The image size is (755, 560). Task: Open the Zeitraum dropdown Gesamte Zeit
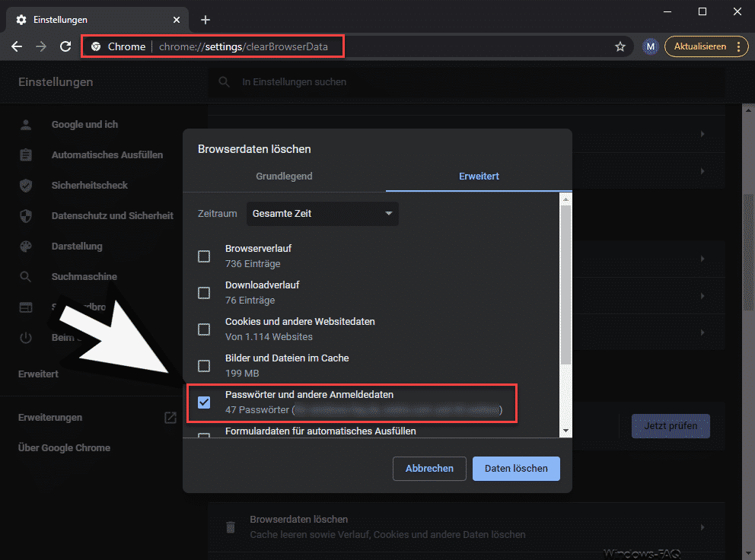(x=323, y=214)
